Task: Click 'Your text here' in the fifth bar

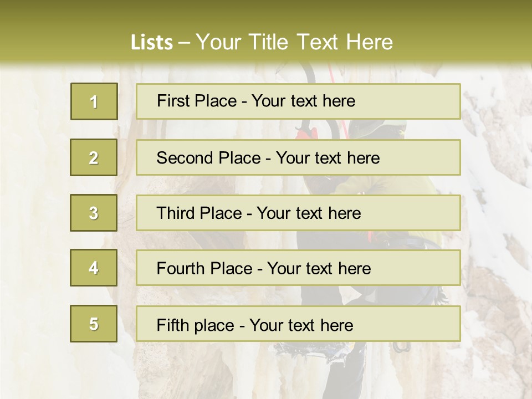Action: tap(301, 325)
